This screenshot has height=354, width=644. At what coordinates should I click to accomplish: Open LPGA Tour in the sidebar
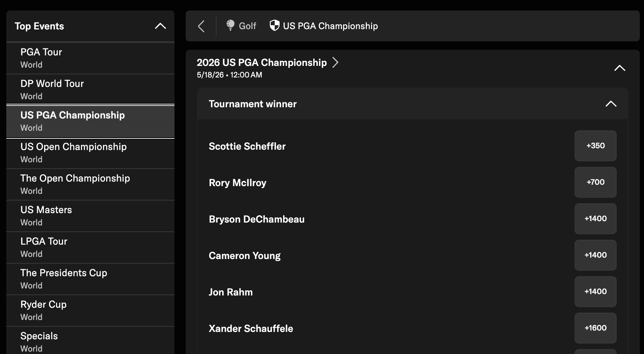(x=90, y=247)
